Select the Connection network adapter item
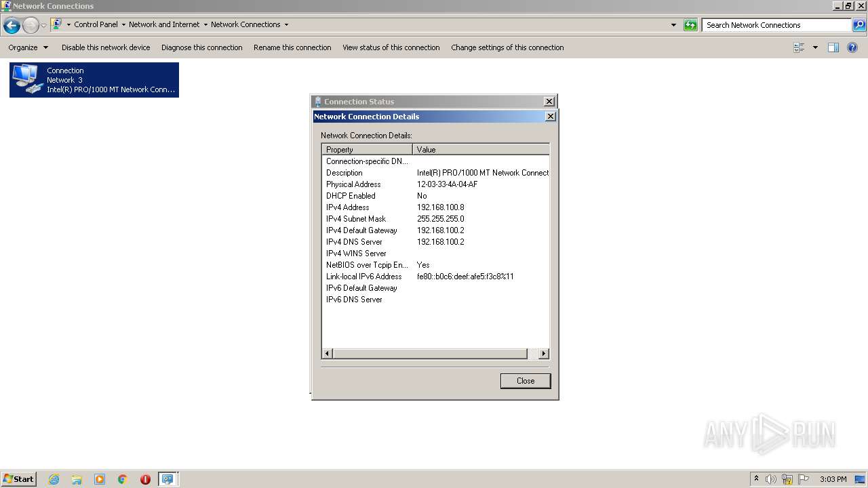 [94, 80]
